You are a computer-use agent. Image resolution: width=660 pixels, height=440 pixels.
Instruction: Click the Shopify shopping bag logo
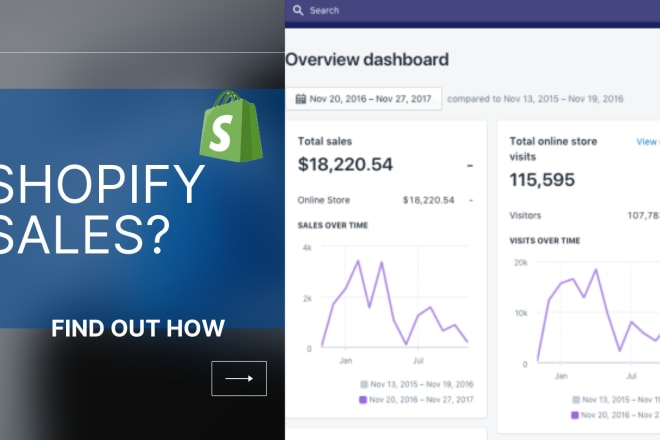click(x=231, y=126)
